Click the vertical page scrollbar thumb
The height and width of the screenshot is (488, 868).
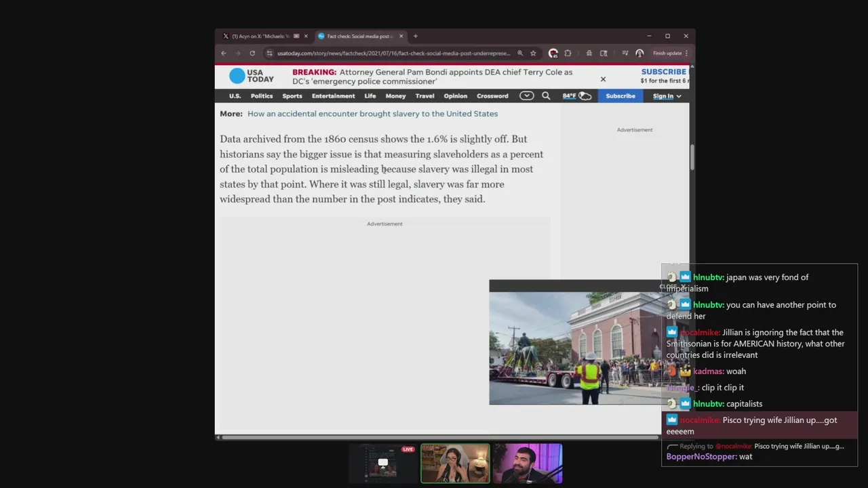692,157
